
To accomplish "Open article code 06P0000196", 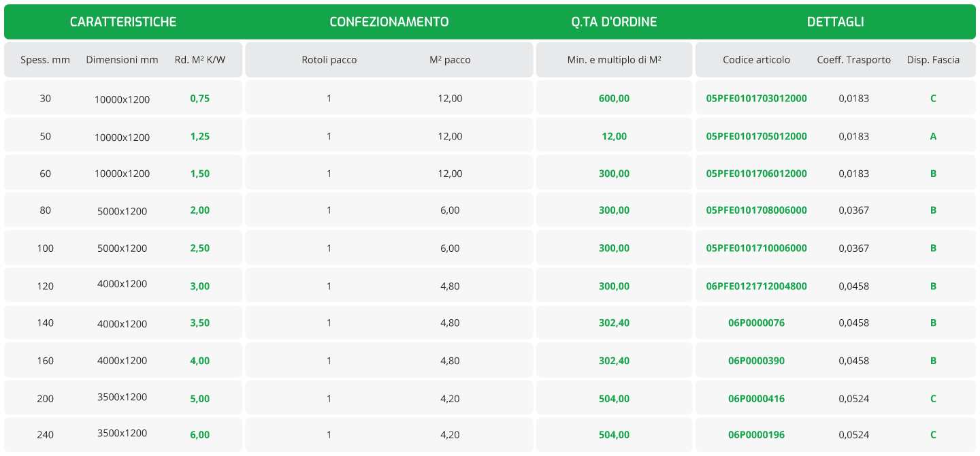I will [757, 435].
